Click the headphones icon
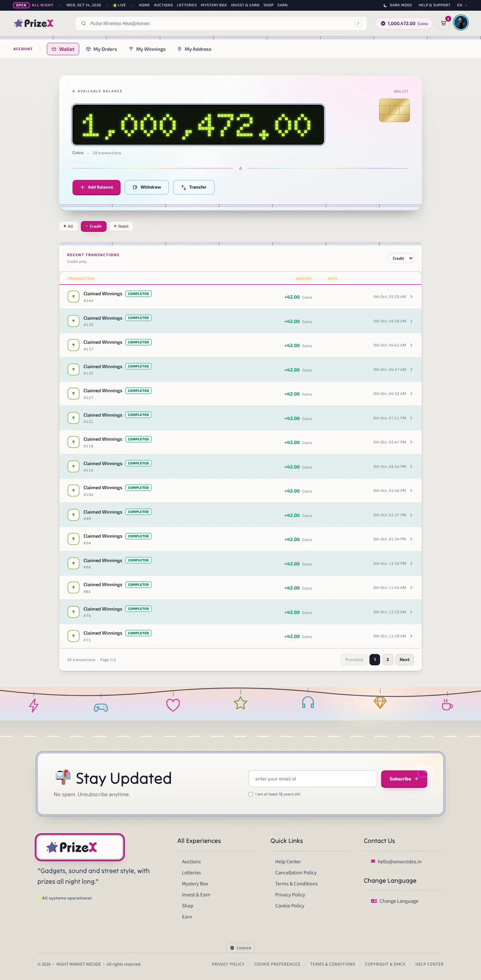Image resolution: width=481 pixels, height=980 pixels. pos(308,702)
